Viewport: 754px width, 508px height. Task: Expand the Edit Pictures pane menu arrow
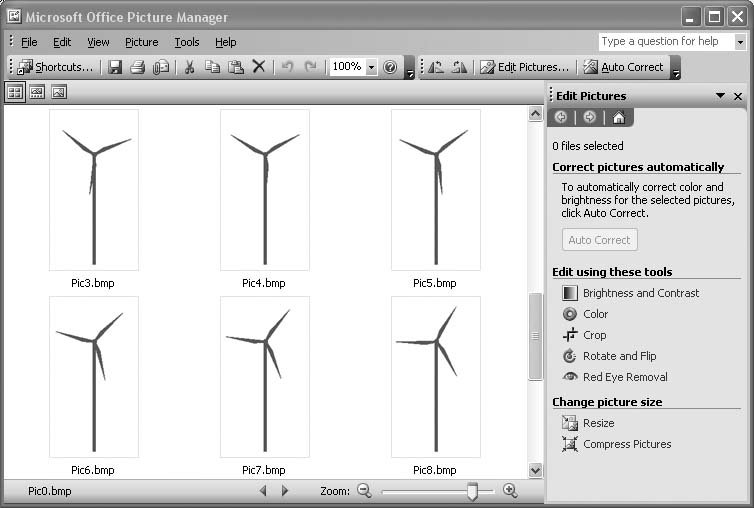pyautogui.click(x=720, y=96)
